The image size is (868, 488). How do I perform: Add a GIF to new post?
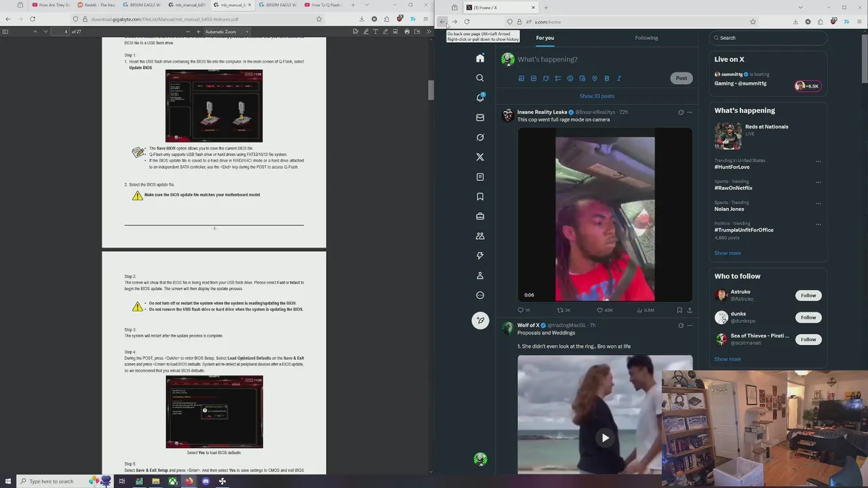534,79
